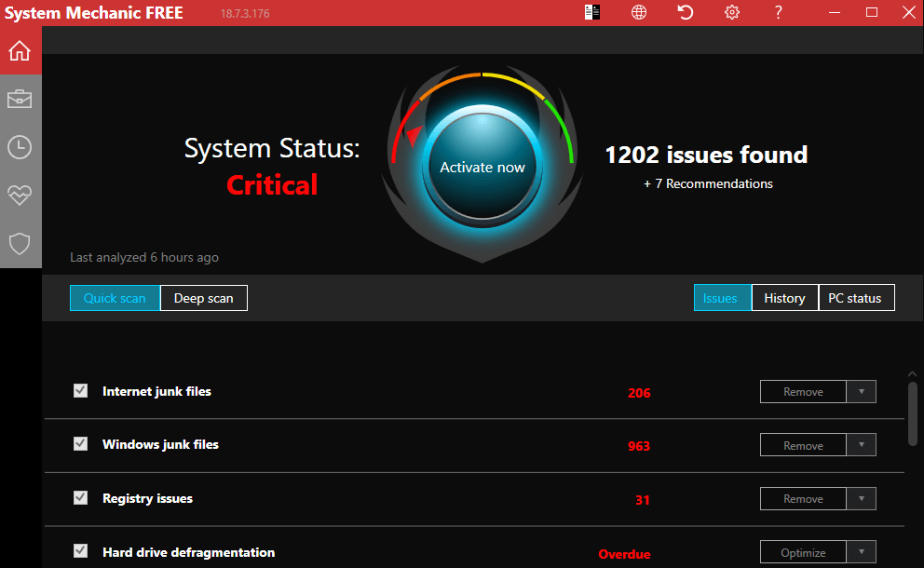The width and height of the screenshot is (924, 568).
Task: Expand dropdown arrow for Windows junk files
Action: point(862,445)
